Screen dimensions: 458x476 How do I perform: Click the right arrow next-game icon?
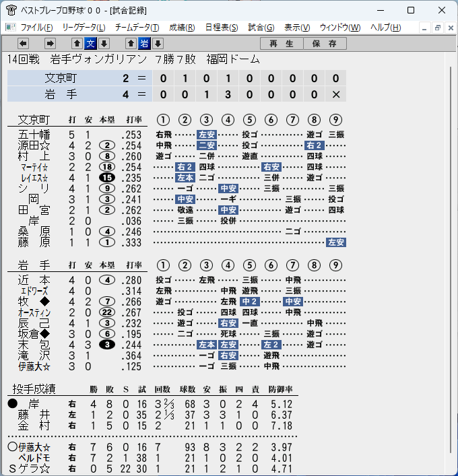(50, 43)
